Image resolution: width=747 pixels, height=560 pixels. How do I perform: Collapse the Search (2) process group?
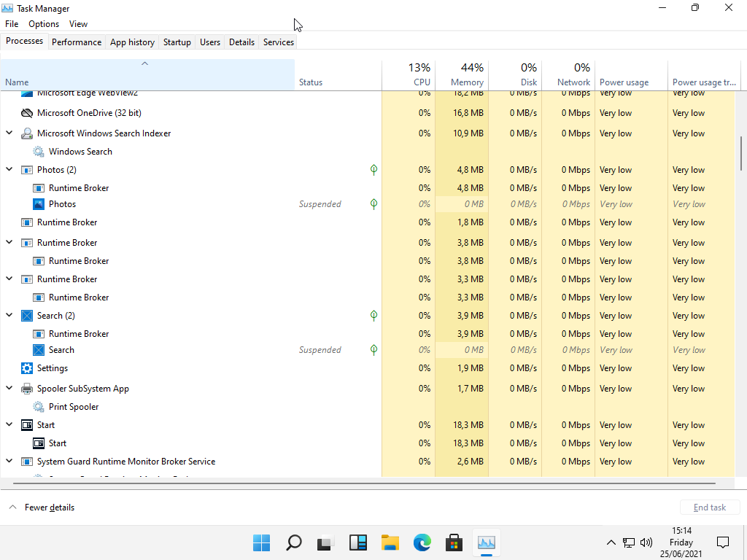click(9, 316)
